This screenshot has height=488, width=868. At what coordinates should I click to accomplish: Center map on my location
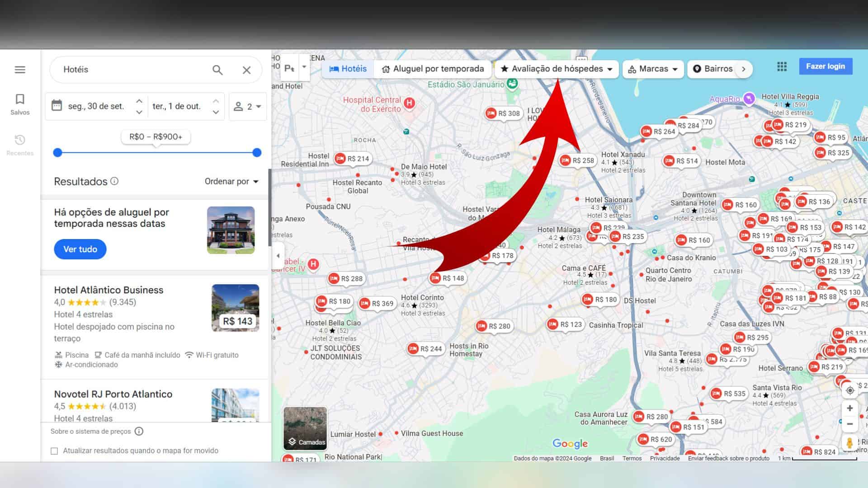pos(850,390)
